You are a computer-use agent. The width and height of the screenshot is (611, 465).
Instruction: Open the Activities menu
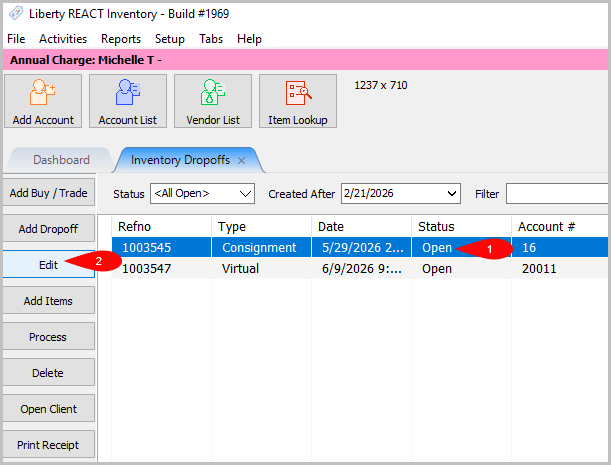63,39
